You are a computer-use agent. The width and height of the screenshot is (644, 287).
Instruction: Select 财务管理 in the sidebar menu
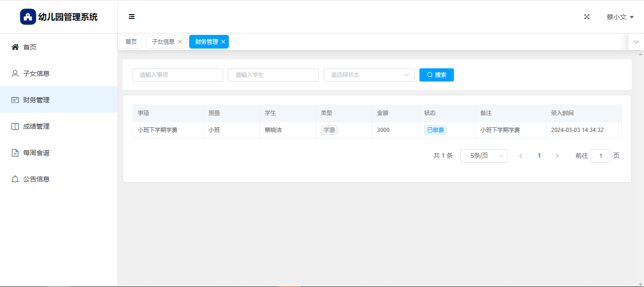36,100
